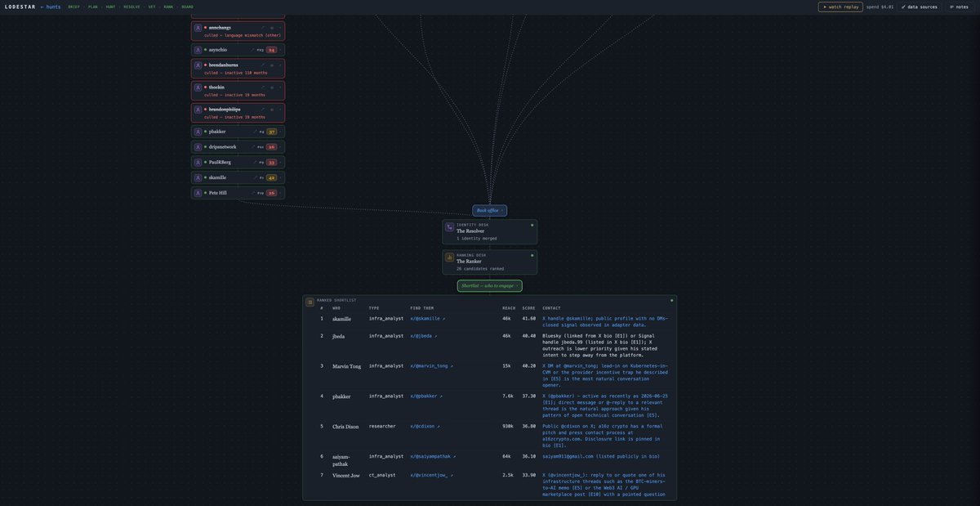Screen dimensions: 980x506
Task: Click the asynchio person avatar icon
Action: coord(198,50)
